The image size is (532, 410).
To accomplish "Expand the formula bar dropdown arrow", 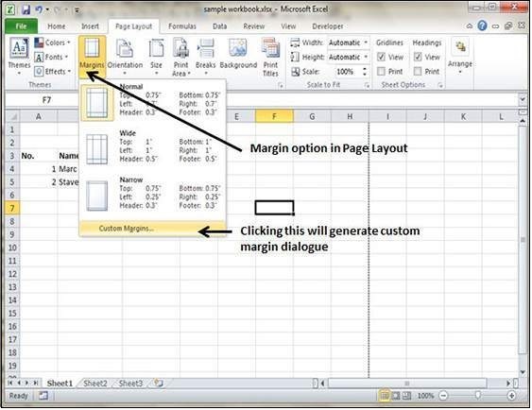I will (523, 100).
